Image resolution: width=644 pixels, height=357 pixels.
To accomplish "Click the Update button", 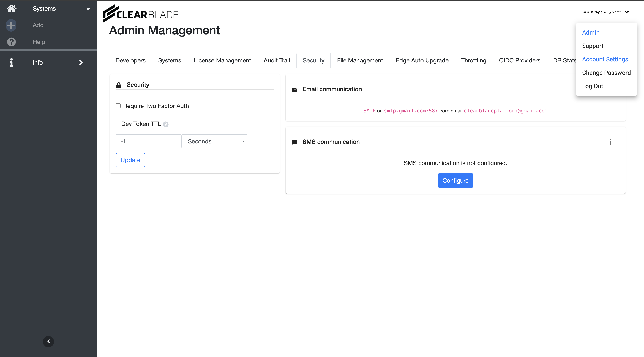I will coord(130,160).
